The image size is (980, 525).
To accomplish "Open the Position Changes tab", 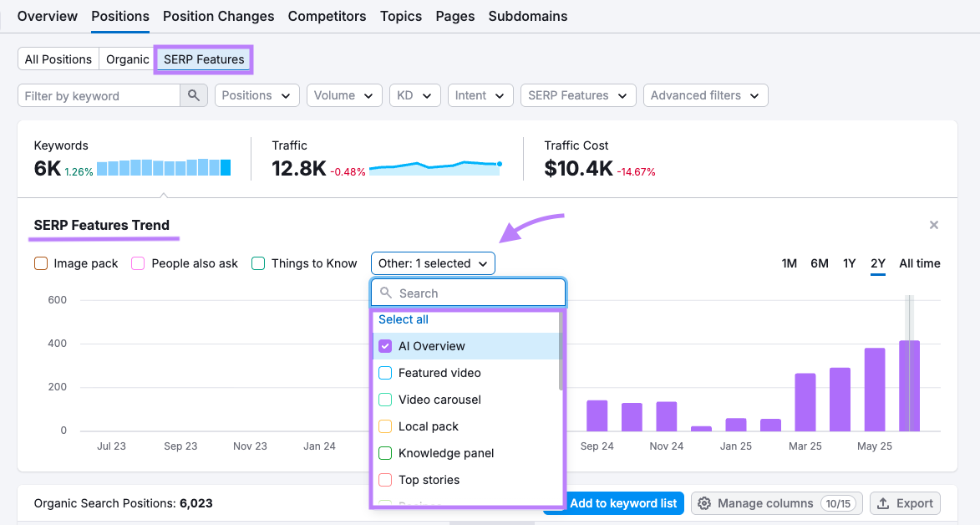I will click(218, 16).
